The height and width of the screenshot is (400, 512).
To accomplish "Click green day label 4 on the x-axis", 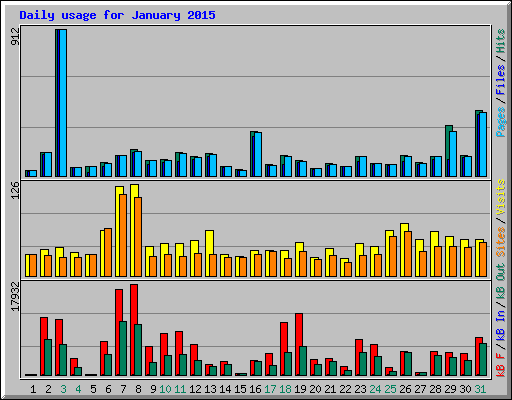I will point(78,389).
